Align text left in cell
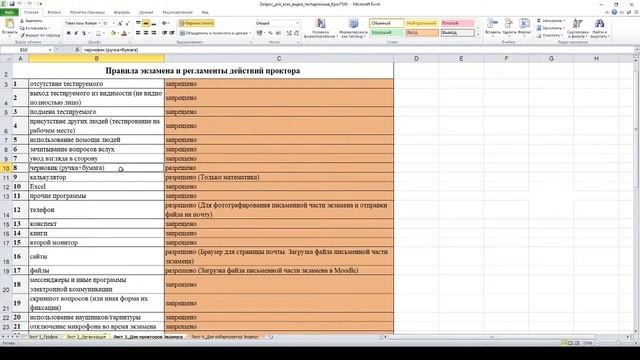The height and width of the screenshot is (360, 640). 138,33
